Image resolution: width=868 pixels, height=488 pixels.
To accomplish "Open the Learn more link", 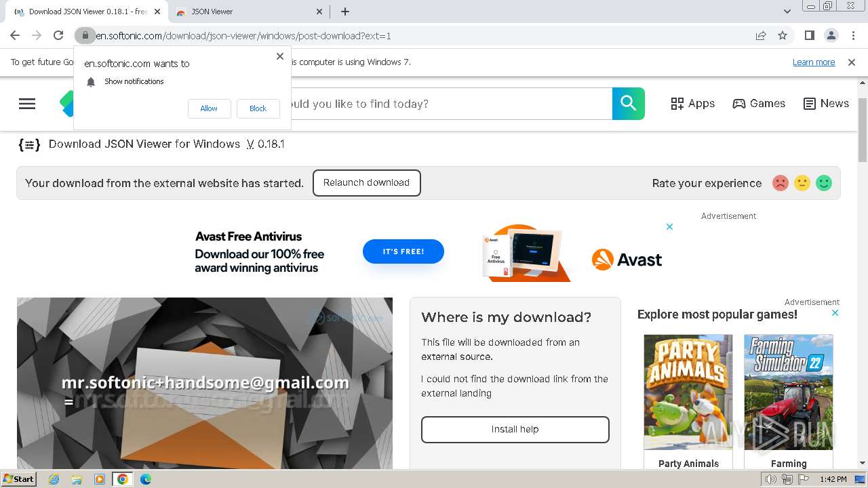I will 814,62.
